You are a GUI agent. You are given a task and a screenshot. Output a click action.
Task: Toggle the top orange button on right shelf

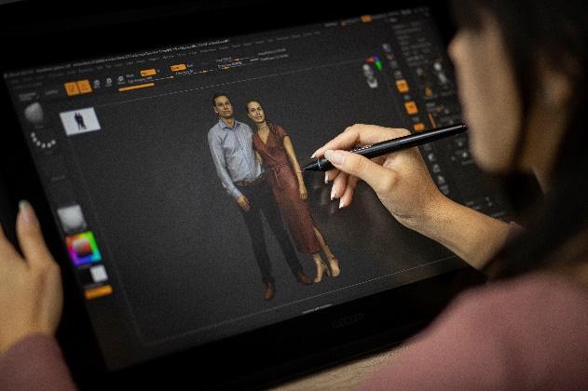[x=402, y=86]
